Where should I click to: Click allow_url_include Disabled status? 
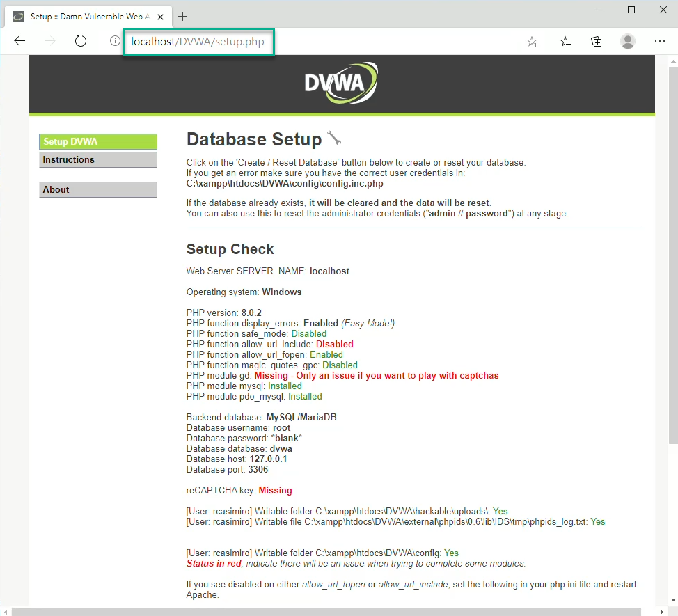coord(335,344)
